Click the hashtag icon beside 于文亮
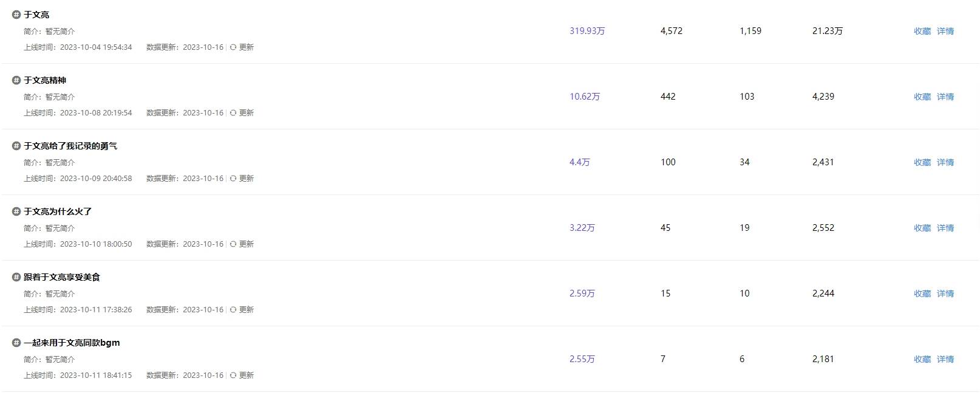This screenshot has height=401, width=980. pos(16,15)
